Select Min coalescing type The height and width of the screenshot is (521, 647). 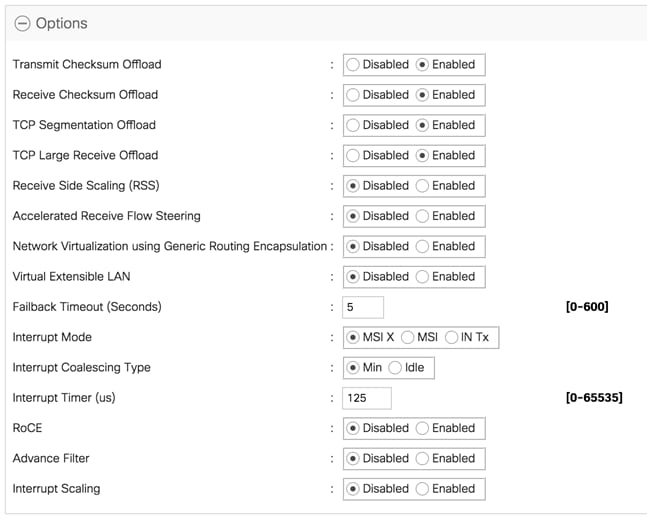tap(353, 368)
